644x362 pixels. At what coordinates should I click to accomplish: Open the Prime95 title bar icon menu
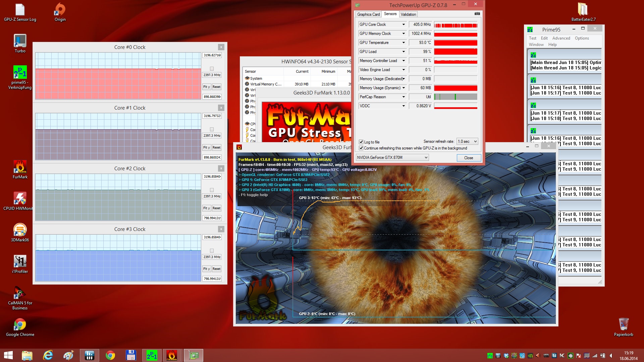[530, 30]
